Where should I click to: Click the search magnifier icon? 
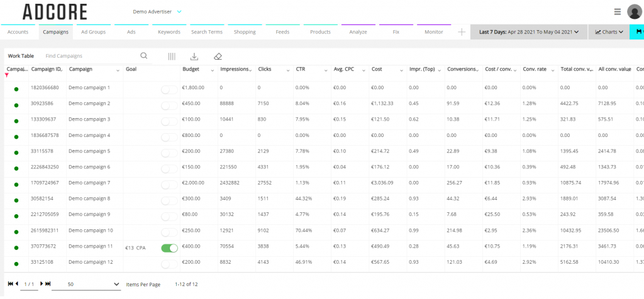(144, 56)
